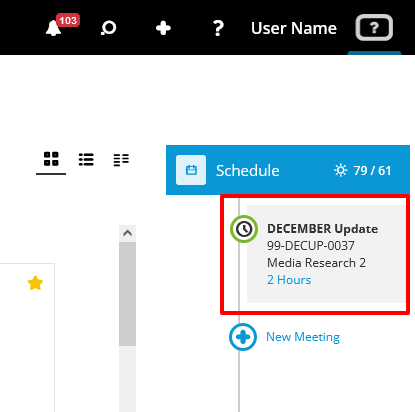Open the Schedule panel header
The width and height of the screenshot is (415, 412).
(x=288, y=170)
